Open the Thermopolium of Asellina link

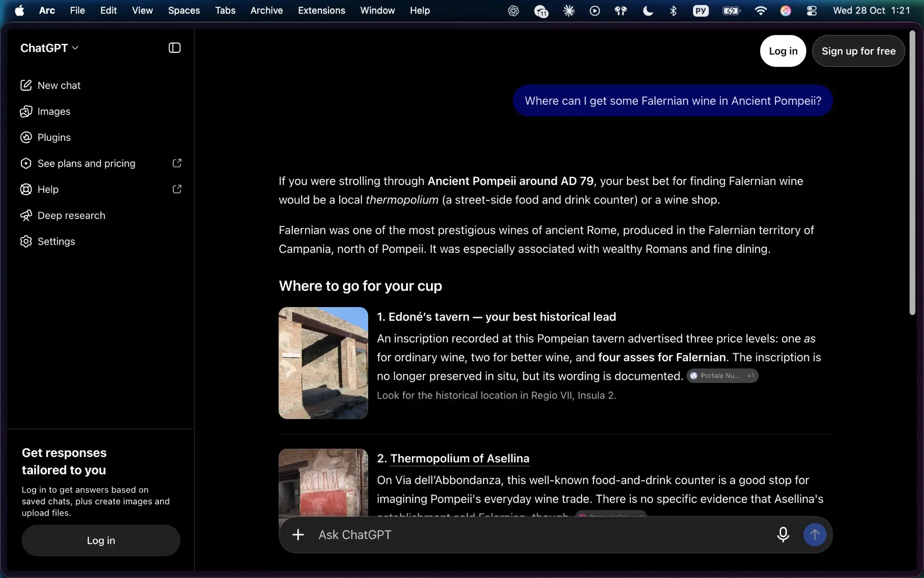click(x=460, y=458)
